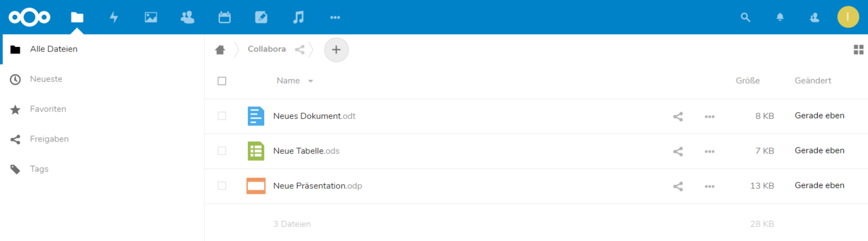The image size is (868, 241).
Task: Sort the file list by Name column
Action: [289, 81]
